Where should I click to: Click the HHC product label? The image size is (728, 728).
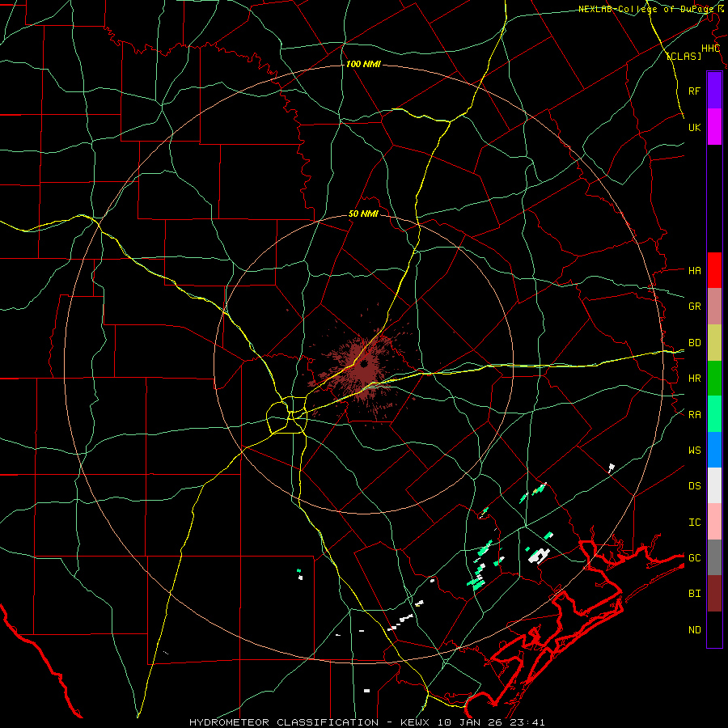(x=710, y=49)
